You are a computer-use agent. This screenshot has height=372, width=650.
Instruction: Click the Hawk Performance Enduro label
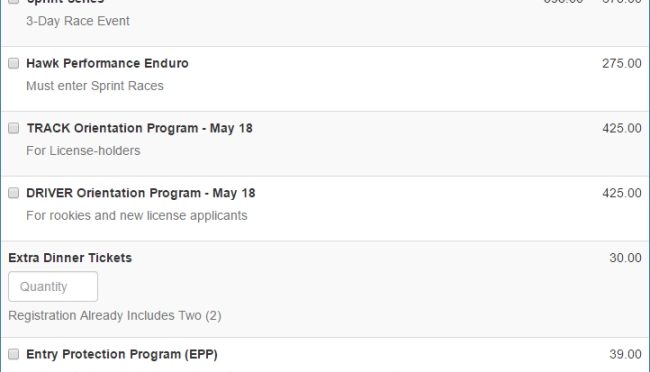click(x=107, y=63)
